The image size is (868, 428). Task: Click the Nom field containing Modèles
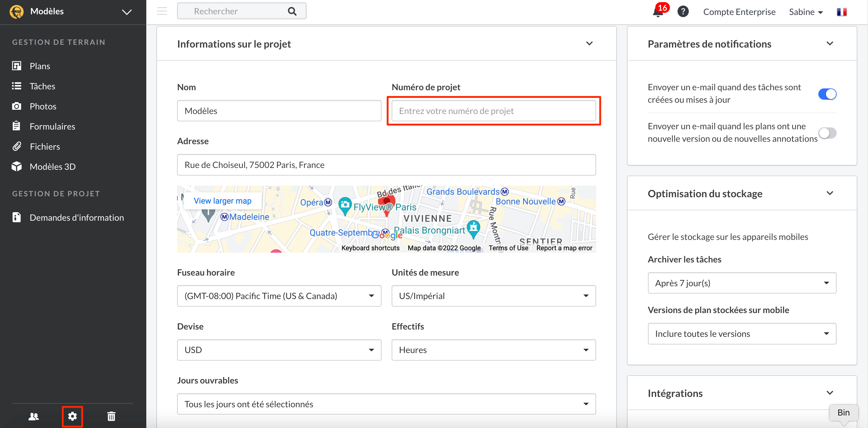pyautogui.click(x=279, y=111)
